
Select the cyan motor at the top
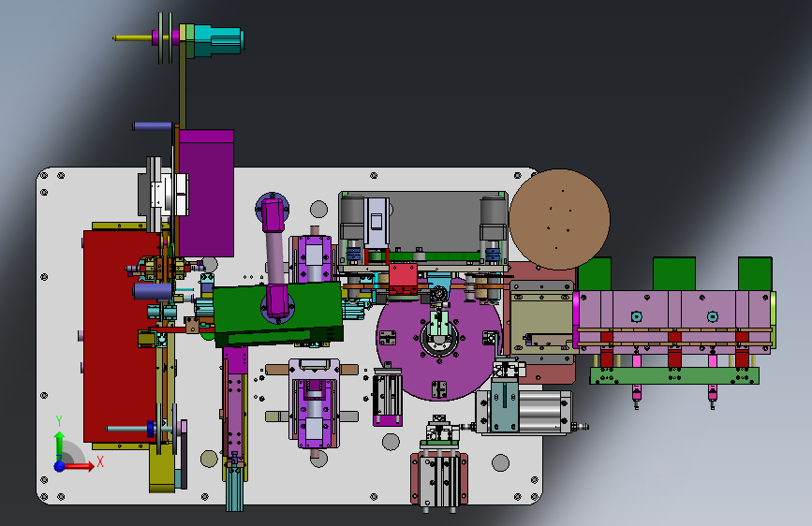click(217, 40)
